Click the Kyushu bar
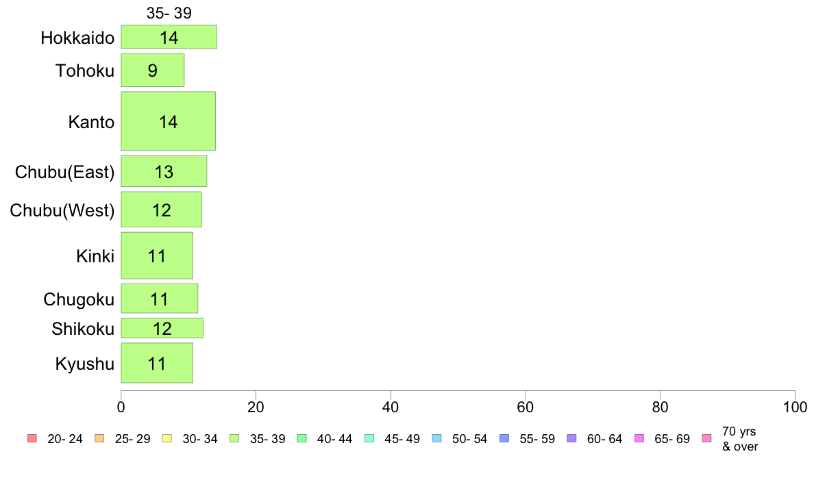 [x=158, y=363]
